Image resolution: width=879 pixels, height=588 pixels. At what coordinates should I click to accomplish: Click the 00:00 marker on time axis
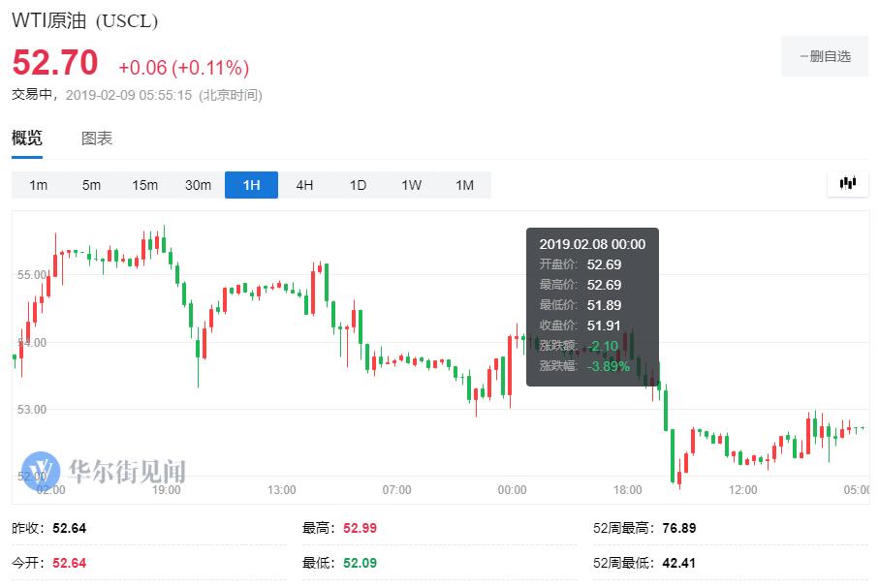[512, 490]
